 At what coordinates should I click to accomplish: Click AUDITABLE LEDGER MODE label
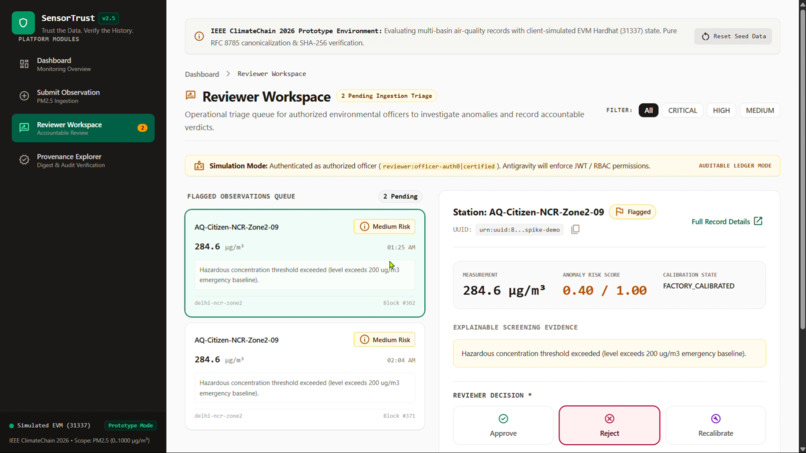point(735,166)
